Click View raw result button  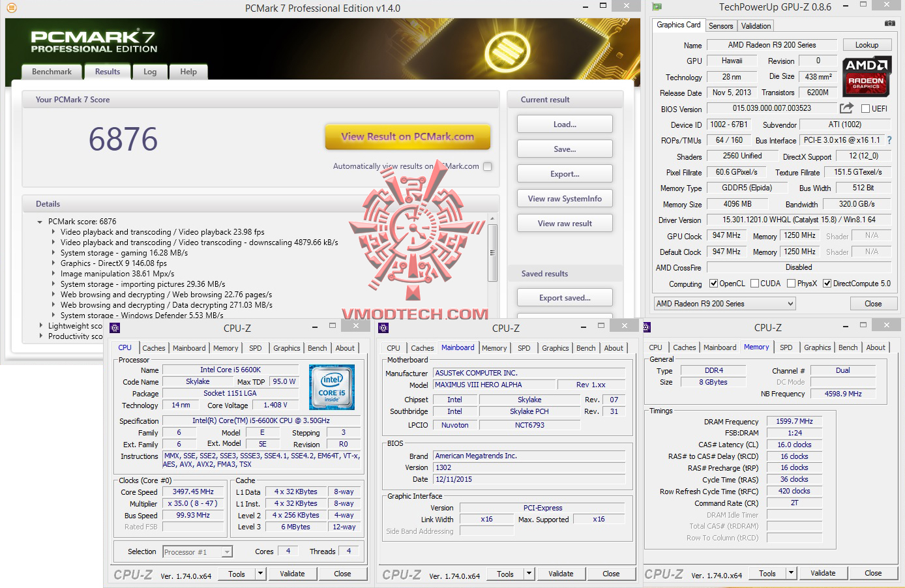tap(565, 224)
